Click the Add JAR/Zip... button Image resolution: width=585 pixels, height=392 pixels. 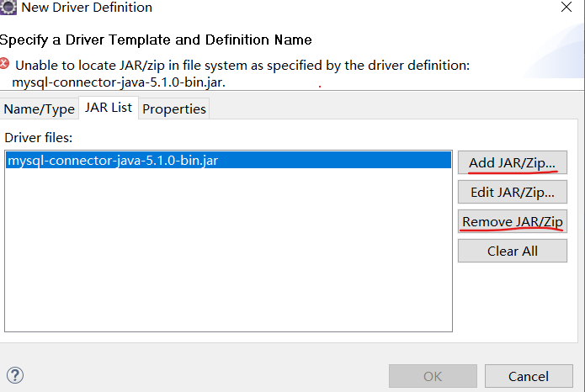(513, 162)
